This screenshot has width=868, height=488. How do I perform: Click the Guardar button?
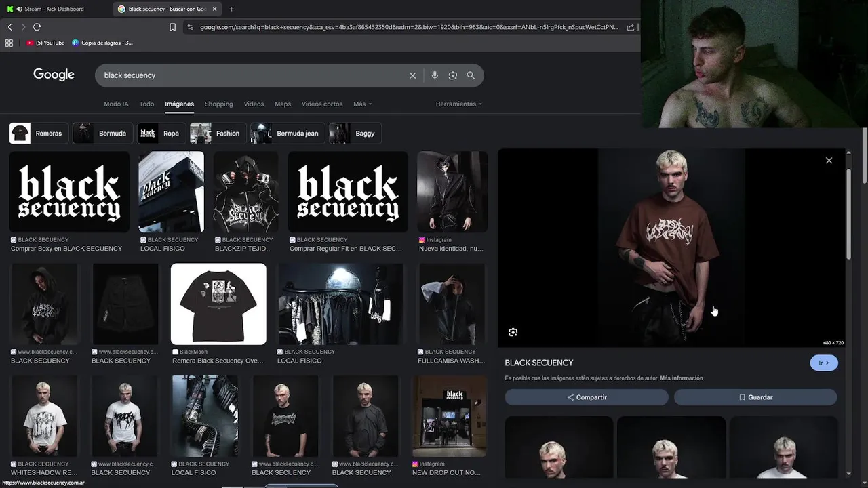pyautogui.click(x=755, y=397)
